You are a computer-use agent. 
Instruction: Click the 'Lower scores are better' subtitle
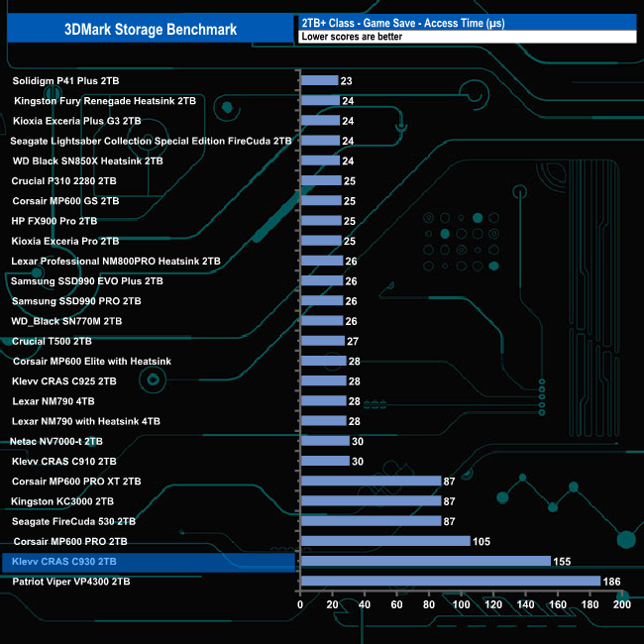coord(352,37)
